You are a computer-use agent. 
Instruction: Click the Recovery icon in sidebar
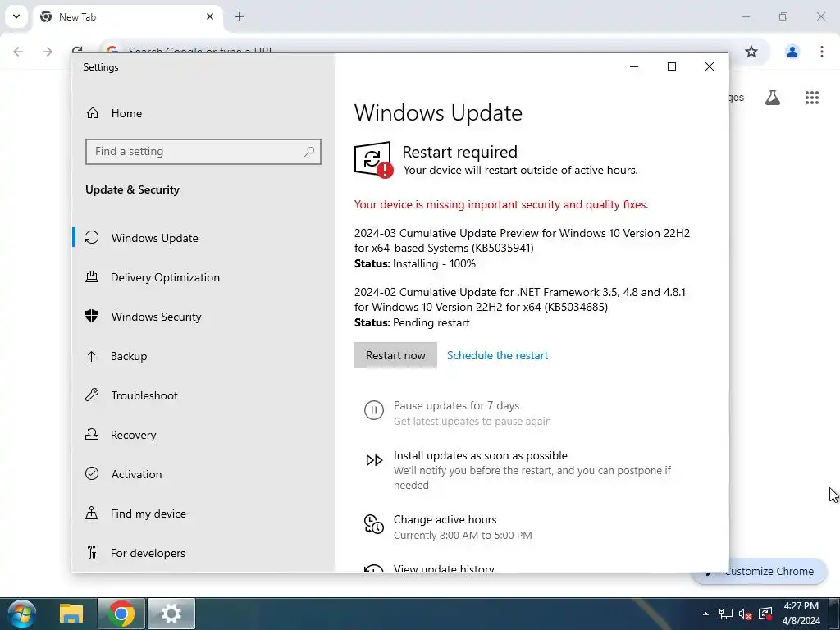(92, 434)
